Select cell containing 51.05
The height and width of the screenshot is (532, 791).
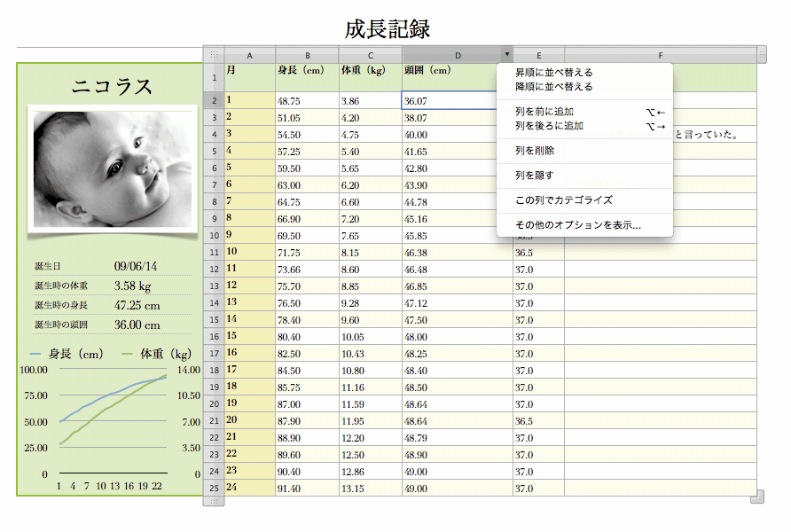(x=307, y=118)
